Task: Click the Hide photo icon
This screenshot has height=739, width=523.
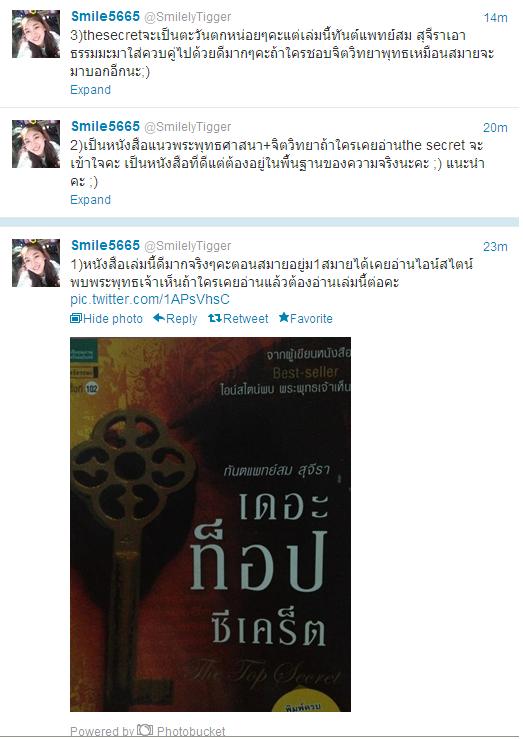Action: (76, 319)
